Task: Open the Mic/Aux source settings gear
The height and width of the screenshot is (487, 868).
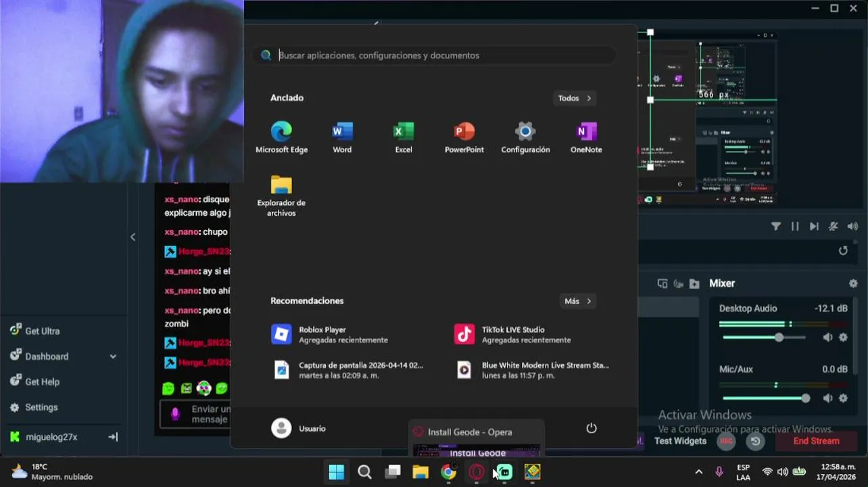Action: (843, 398)
